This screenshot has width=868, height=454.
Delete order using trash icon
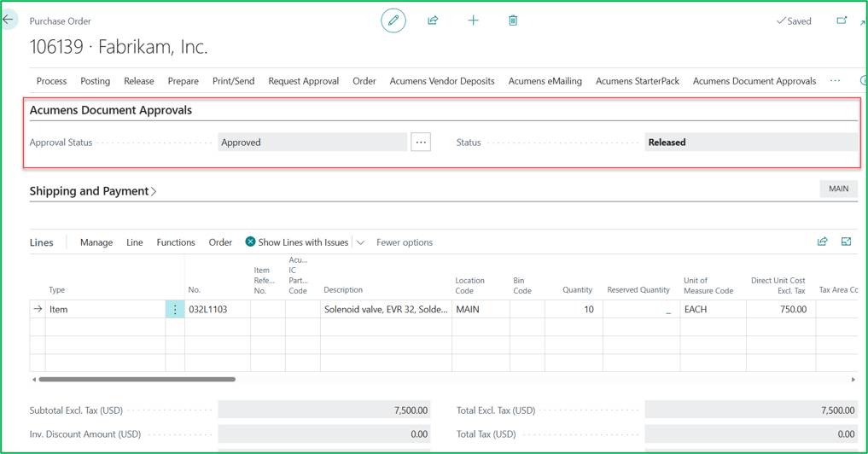[513, 20]
